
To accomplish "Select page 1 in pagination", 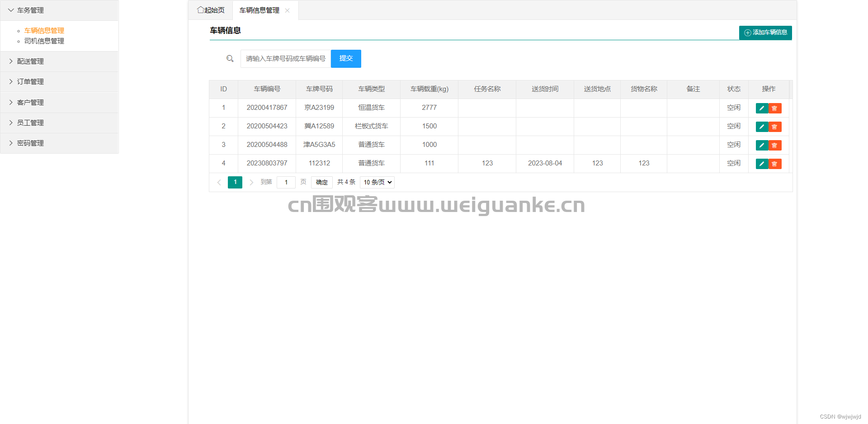I will pyautogui.click(x=235, y=182).
